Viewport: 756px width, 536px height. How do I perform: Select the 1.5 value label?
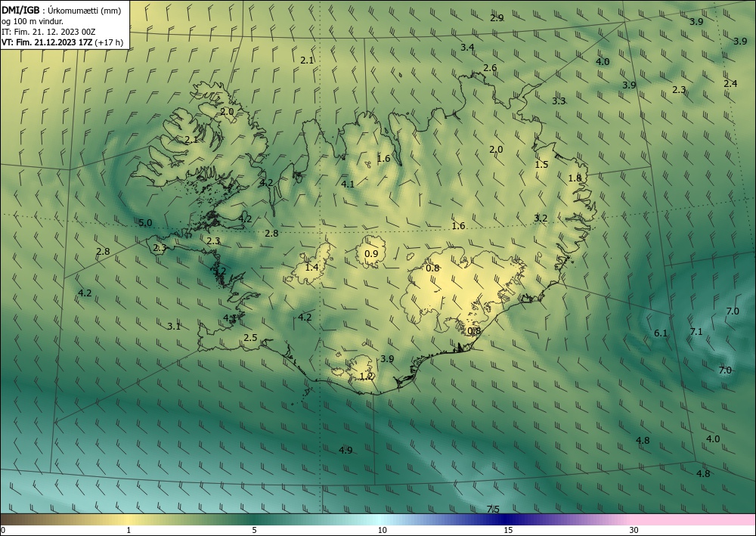tap(542, 164)
